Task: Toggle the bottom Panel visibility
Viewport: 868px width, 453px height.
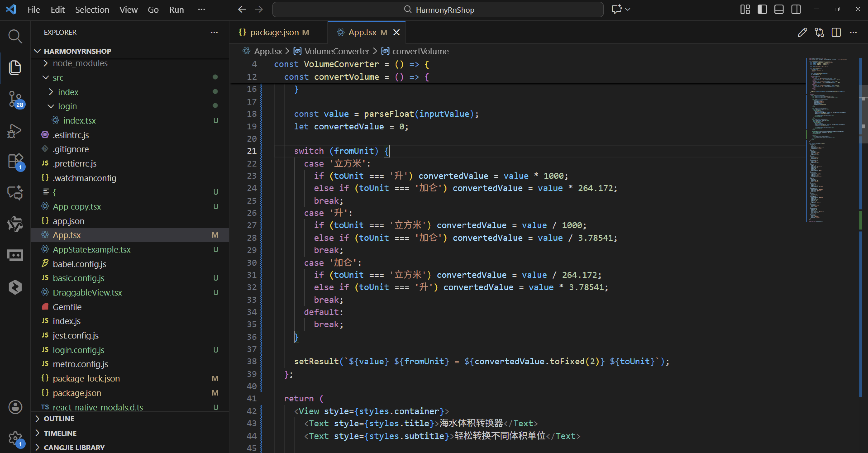Action: 779,10
